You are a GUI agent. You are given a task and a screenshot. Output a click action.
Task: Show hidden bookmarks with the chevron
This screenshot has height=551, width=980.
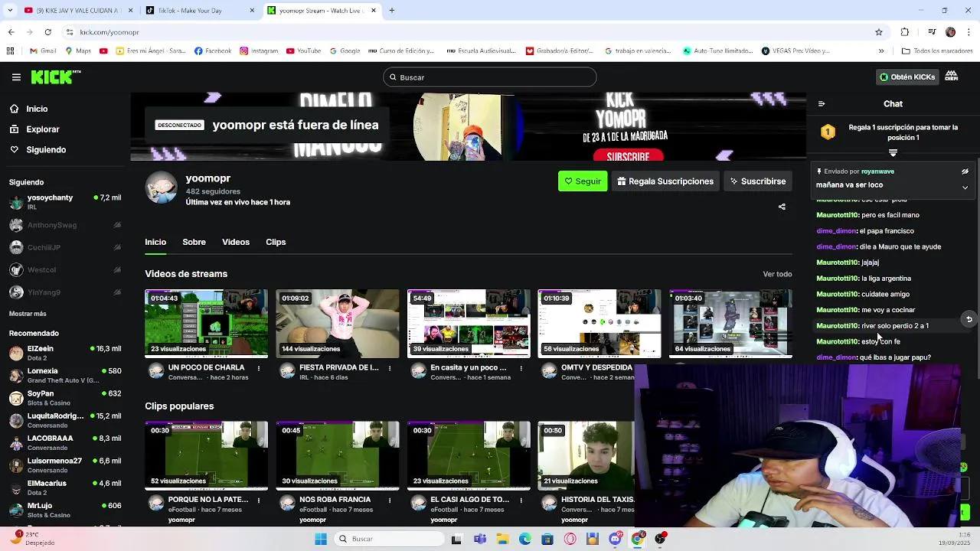(881, 51)
